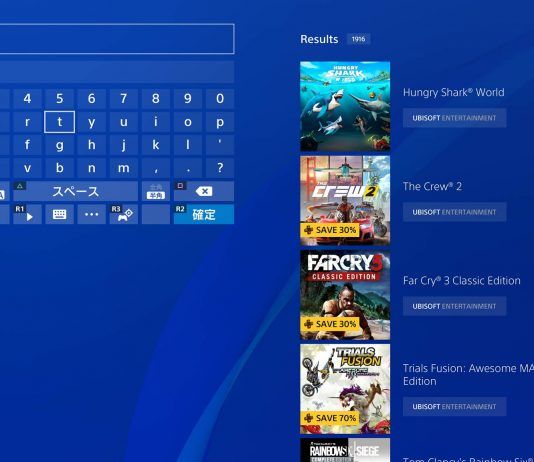Click the SAVE 30% badge on The Crew 2

(330, 230)
